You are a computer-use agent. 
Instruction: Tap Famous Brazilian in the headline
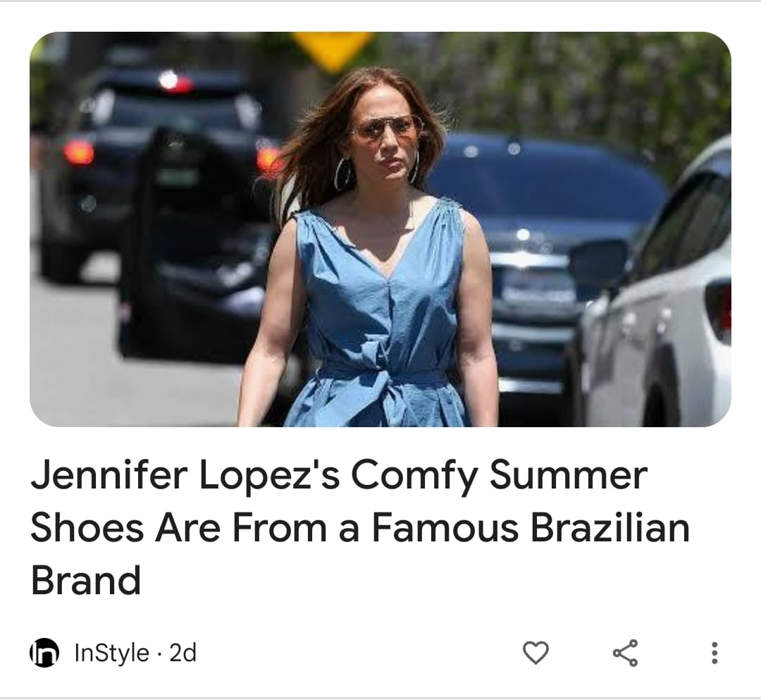(530, 527)
